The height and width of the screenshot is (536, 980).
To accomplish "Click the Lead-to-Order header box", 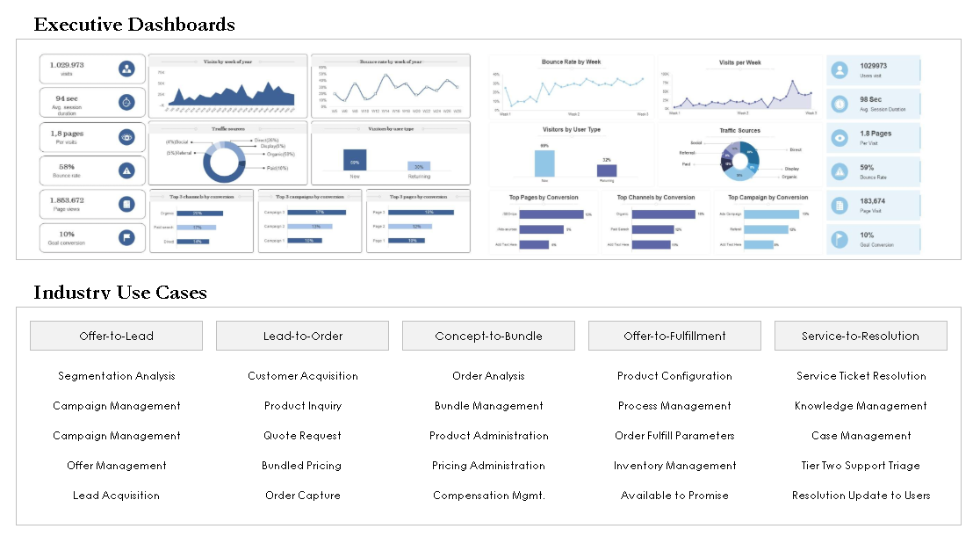I will point(302,336).
